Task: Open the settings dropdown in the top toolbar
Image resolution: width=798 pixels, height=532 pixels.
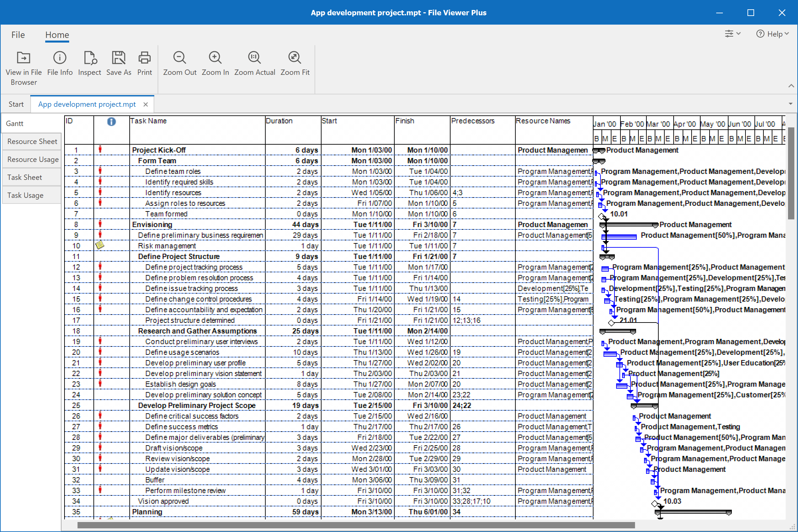Action: coord(732,34)
